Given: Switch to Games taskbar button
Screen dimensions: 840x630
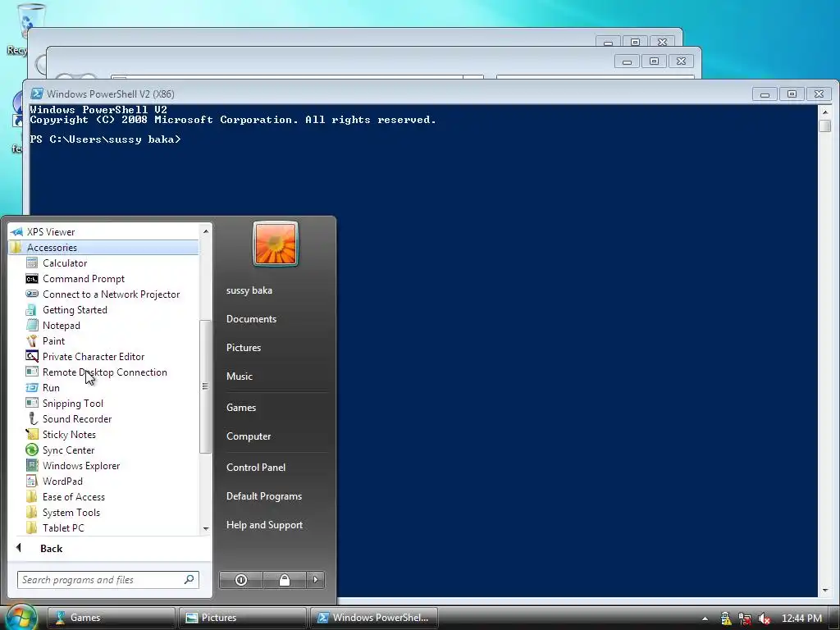Looking at the screenshot, I should point(111,618).
